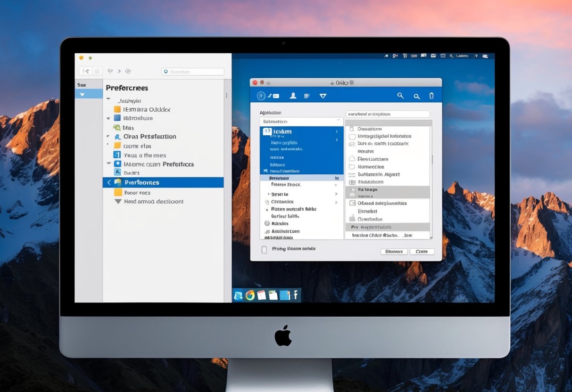Open the Maps green icon in the sidebar tree
The height and width of the screenshot is (392, 572).
coord(117,128)
